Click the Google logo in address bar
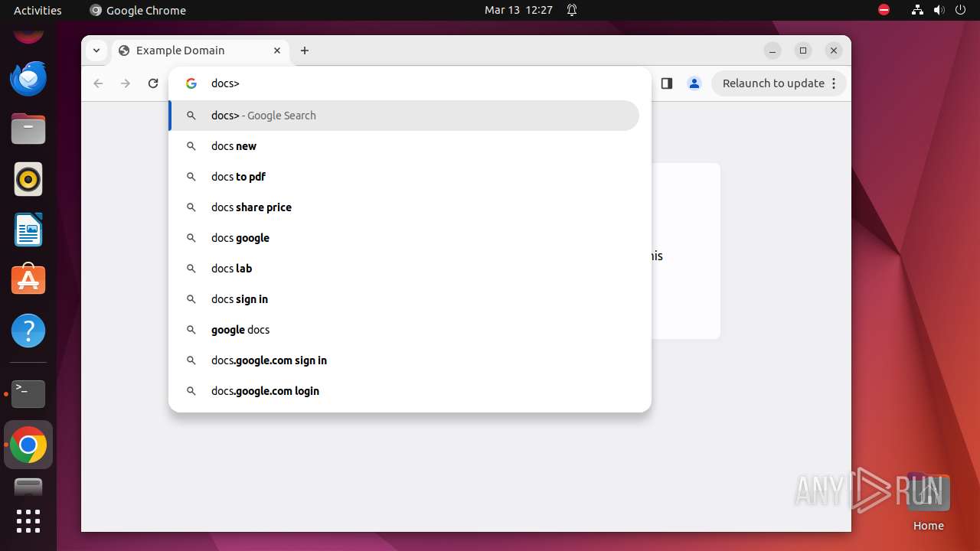The image size is (980, 551). click(x=191, y=83)
